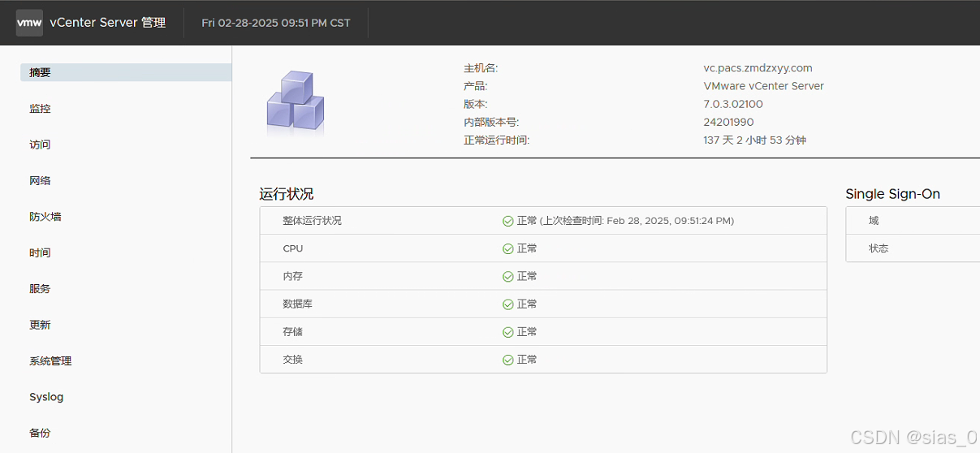Click the 主机名 label
This screenshot has width=980, height=453.
point(481,68)
